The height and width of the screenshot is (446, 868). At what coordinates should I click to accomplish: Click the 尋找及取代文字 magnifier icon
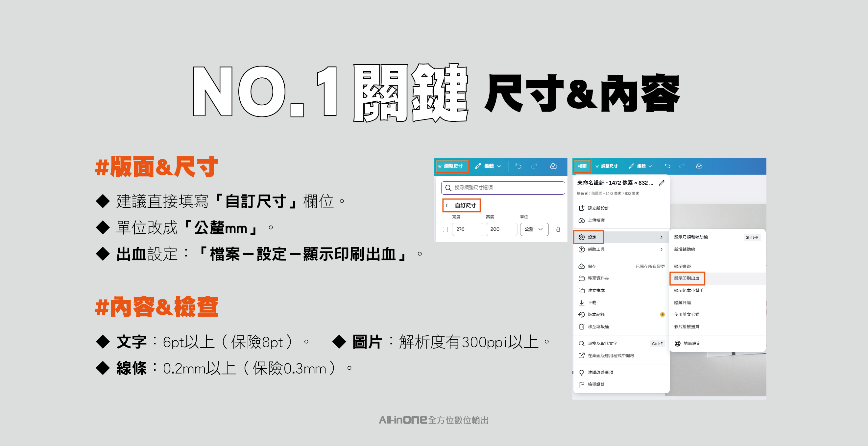point(582,343)
